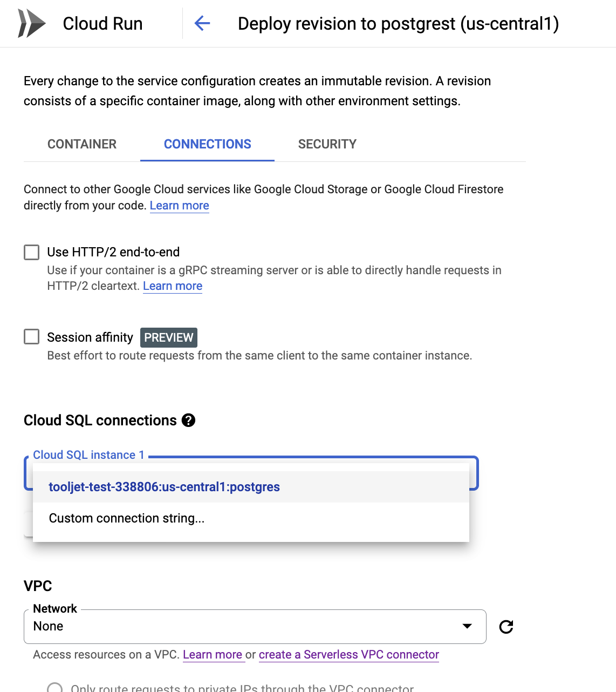616x692 pixels.
Task: Click the Cloud Run product title
Action: coord(102,24)
